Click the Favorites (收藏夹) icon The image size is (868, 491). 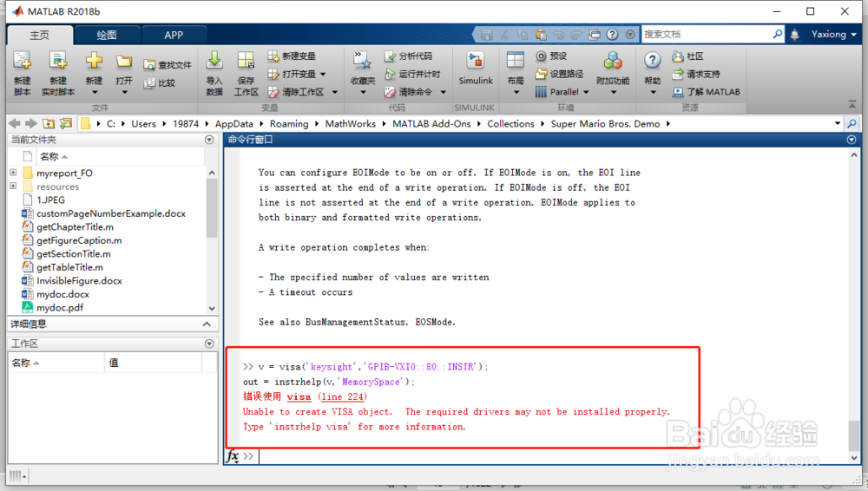click(363, 60)
